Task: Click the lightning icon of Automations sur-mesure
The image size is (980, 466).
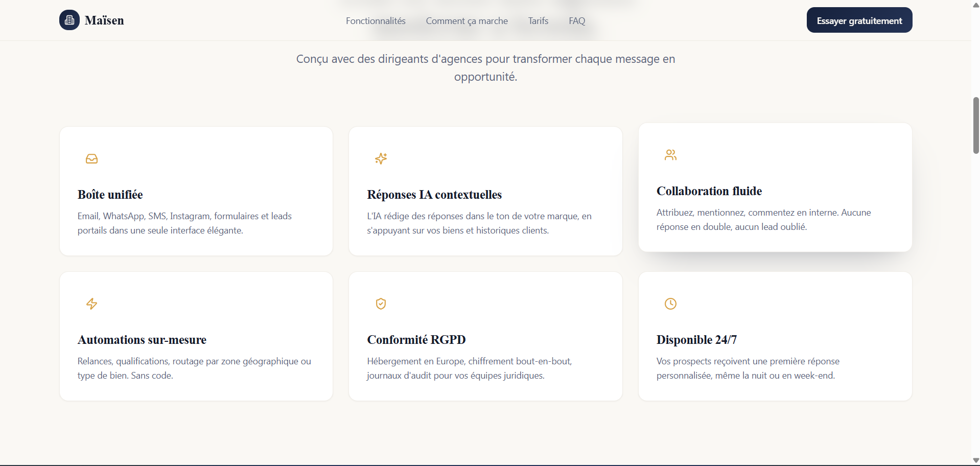Action: 92,304
